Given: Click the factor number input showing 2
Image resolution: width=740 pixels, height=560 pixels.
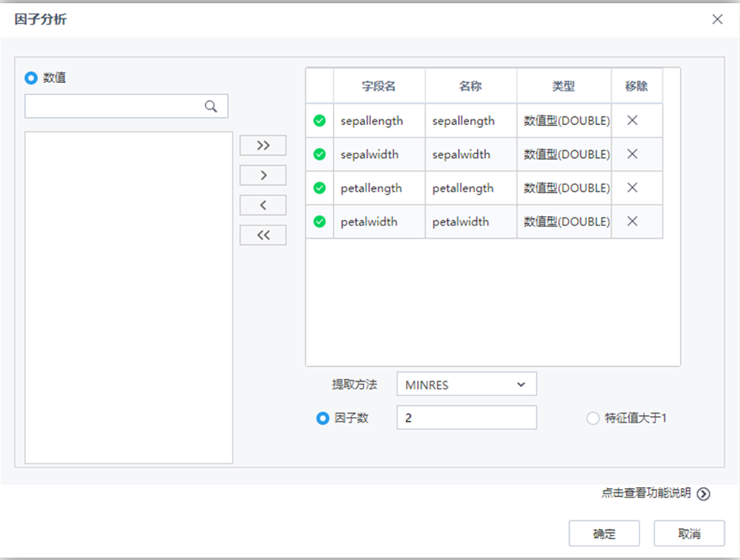Looking at the screenshot, I should pyautogui.click(x=465, y=418).
